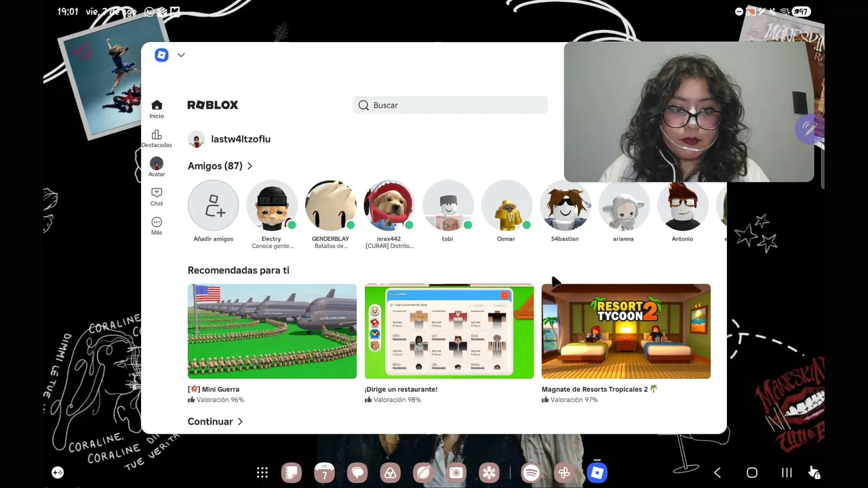Open Destacadas charts in the sidebar
Image resolution: width=868 pixels, height=488 pixels.
click(157, 138)
